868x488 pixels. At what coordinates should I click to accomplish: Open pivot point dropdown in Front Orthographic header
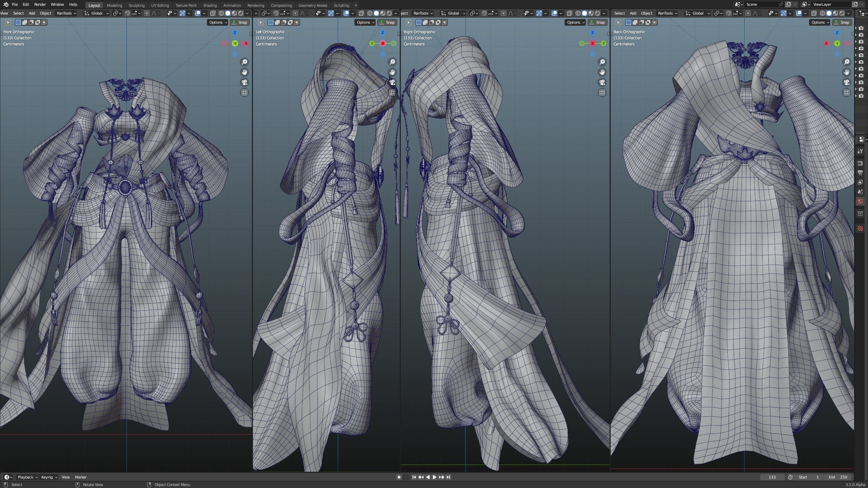pyautogui.click(x=117, y=13)
